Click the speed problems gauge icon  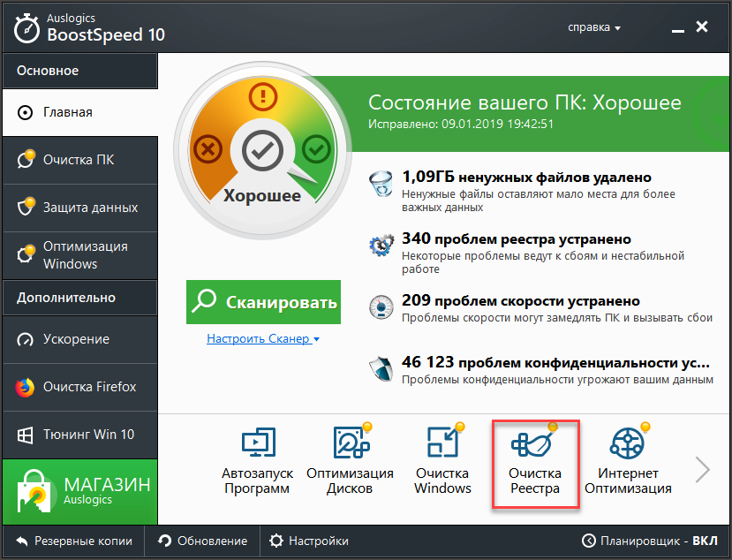pos(381,308)
